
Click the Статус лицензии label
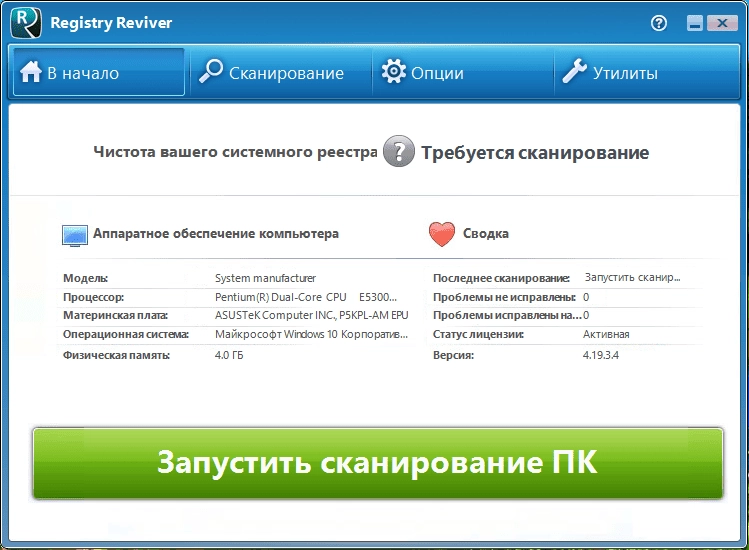[478, 334]
